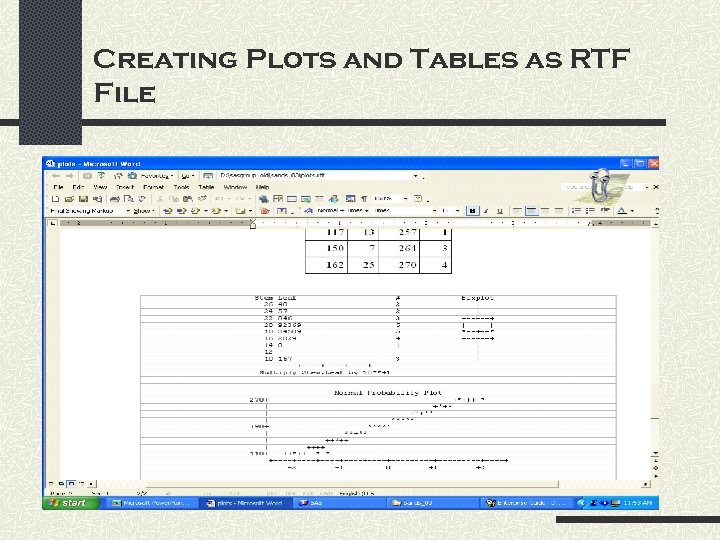The height and width of the screenshot is (540, 720).
Task: Click the Bullets list icon
Action: 590,211
